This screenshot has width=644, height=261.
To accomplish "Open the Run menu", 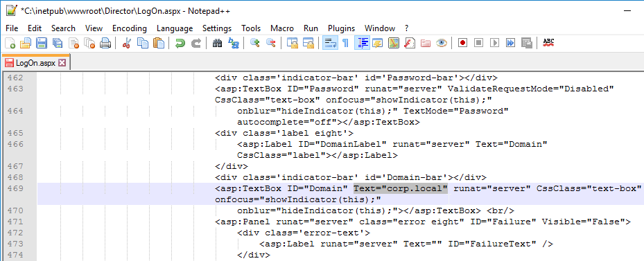I will [311, 28].
